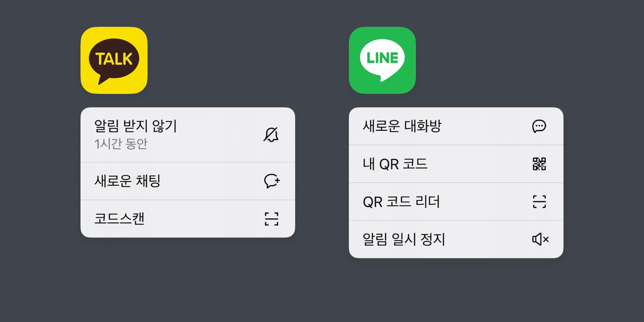Choose 알림 일시 정지 menu item
The width and height of the screenshot is (644, 322).
(x=456, y=239)
